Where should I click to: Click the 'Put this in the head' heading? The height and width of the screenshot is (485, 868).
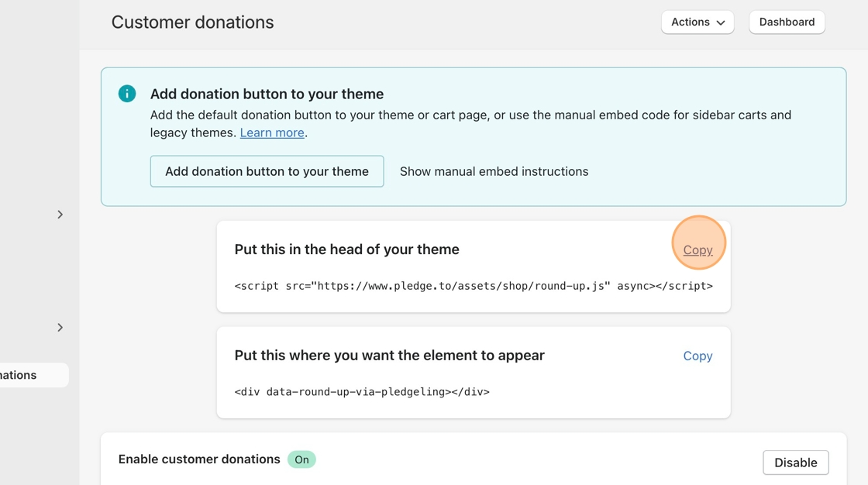coord(346,249)
